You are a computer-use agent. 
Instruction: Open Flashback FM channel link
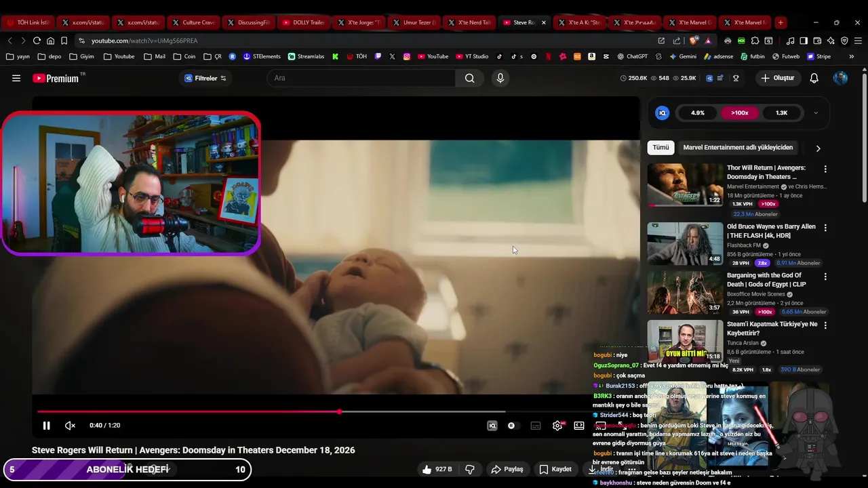pos(745,245)
